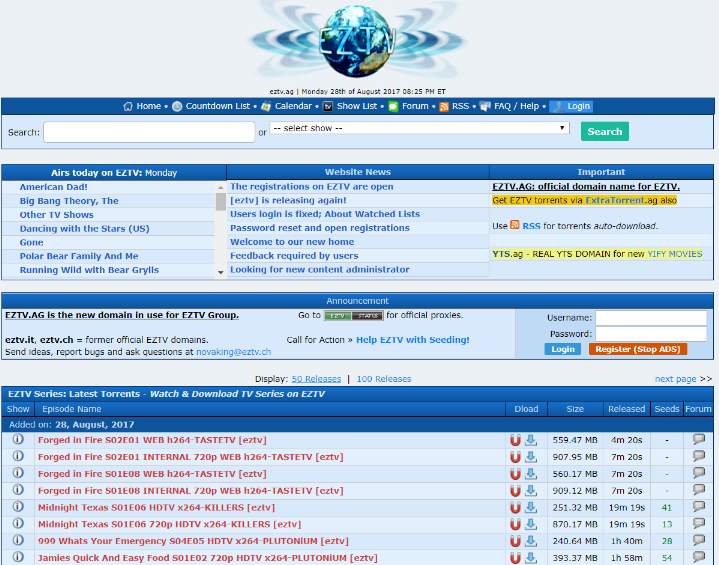The height and width of the screenshot is (565, 719).
Task: Open Show List in navigation bar
Action: tap(357, 106)
